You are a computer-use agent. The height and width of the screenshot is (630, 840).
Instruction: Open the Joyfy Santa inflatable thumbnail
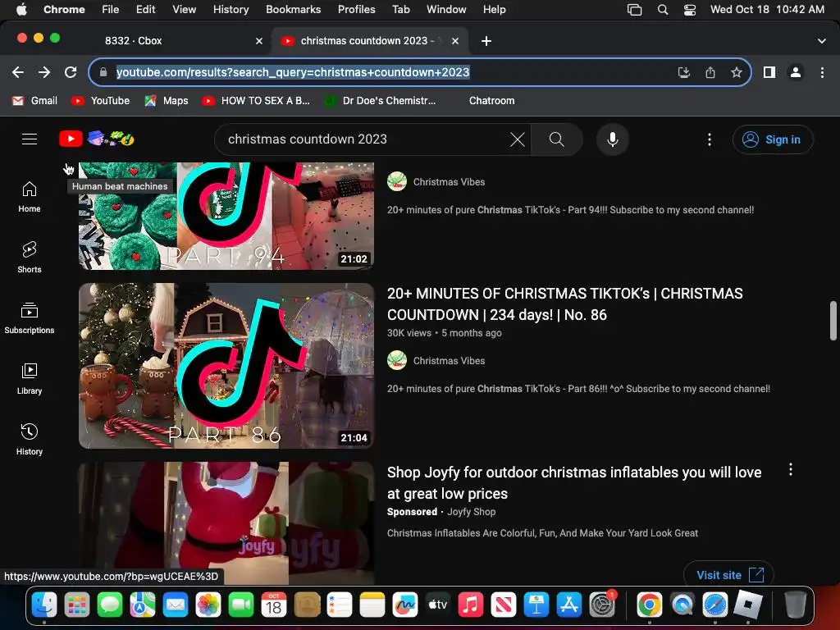226,523
